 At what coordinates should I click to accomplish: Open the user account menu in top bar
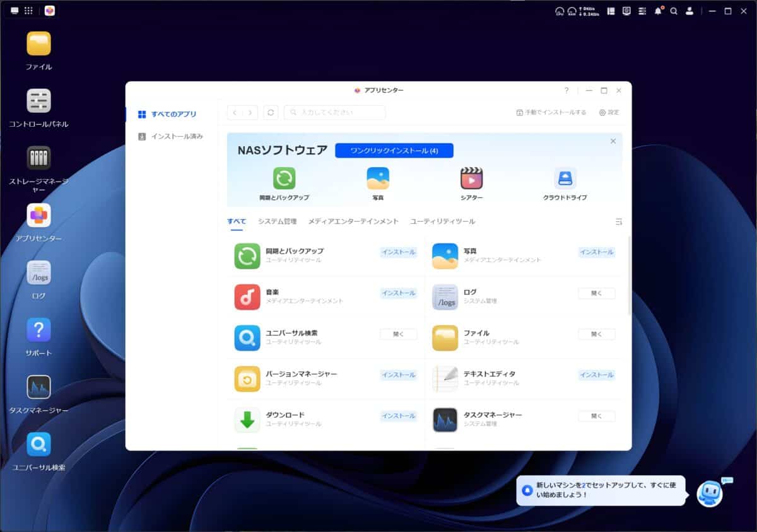tap(690, 11)
